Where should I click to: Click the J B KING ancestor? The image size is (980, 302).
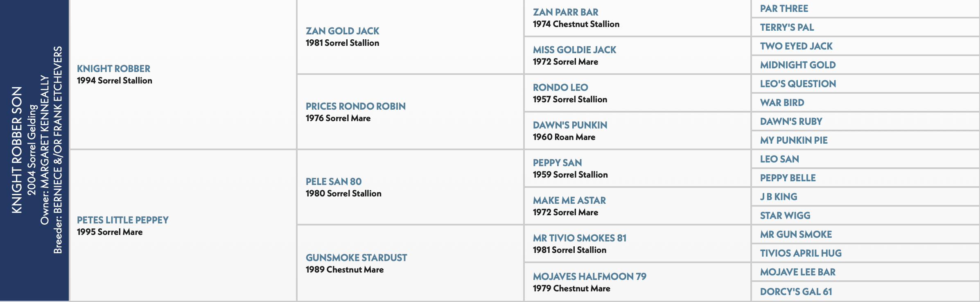point(779,197)
